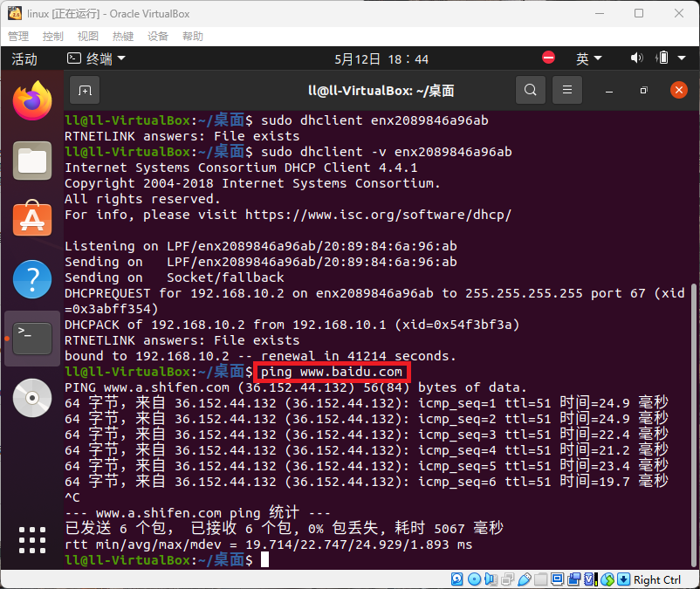Click the DHCPACK of 192.168.10.2 line
The image size is (700, 589).
coord(292,325)
